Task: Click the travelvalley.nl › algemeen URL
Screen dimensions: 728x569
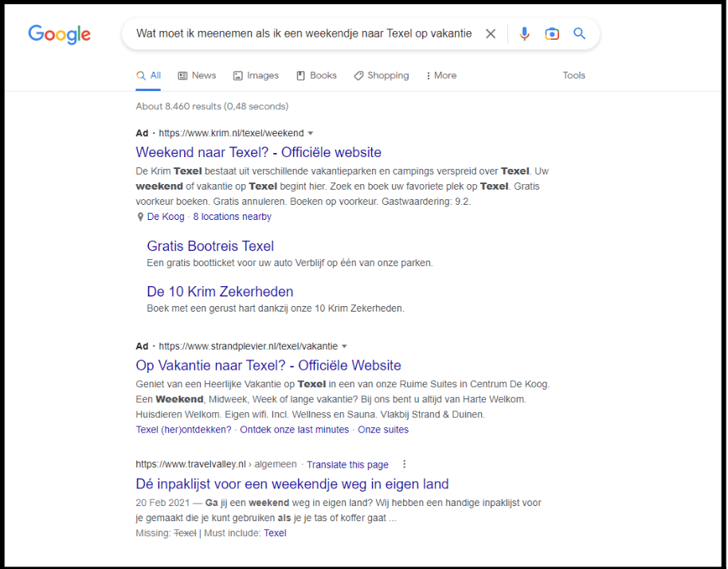Action: [x=216, y=464]
